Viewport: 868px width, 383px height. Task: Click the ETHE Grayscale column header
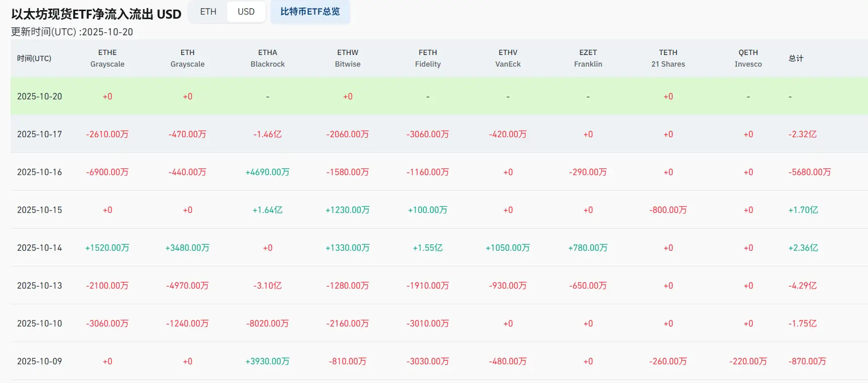(107, 59)
